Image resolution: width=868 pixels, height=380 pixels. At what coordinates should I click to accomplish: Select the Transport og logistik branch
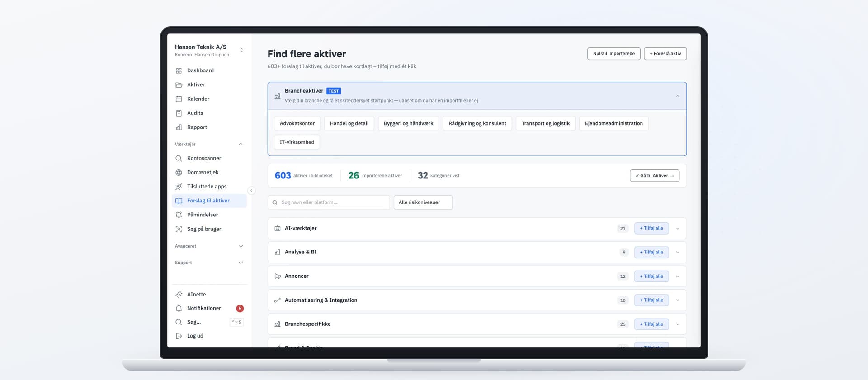click(545, 123)
